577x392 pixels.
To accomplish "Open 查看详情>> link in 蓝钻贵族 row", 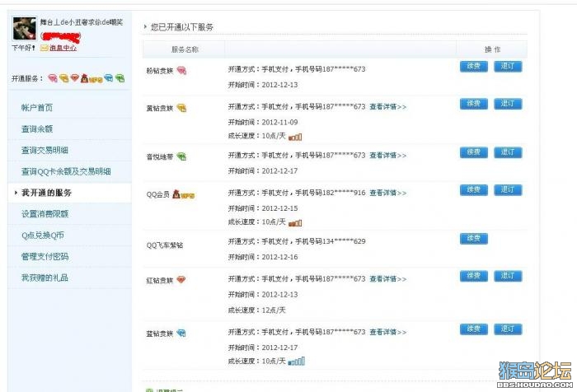I will [388, 333].
